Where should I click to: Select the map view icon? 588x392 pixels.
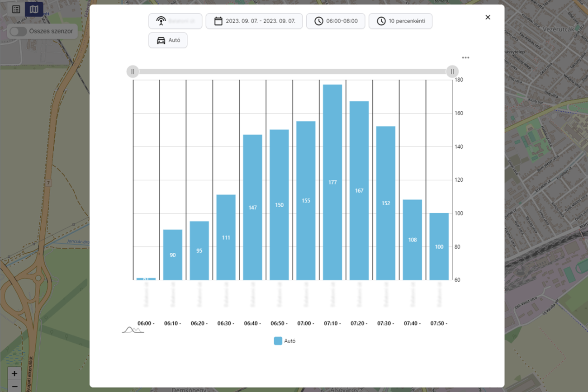tap(34, 9)
